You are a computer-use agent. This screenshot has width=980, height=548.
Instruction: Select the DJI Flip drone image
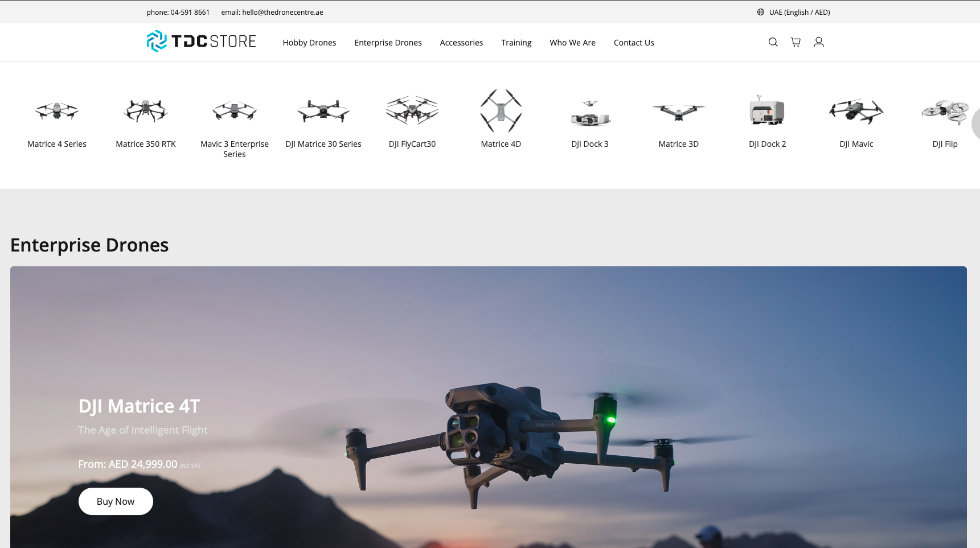click(945, 112)
